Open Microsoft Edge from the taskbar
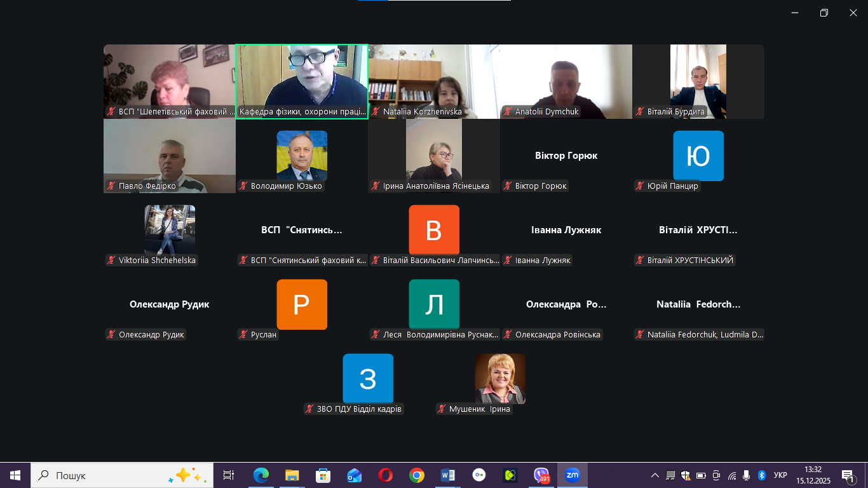Viewport: 868px width, 488px height. pos(261,475)
